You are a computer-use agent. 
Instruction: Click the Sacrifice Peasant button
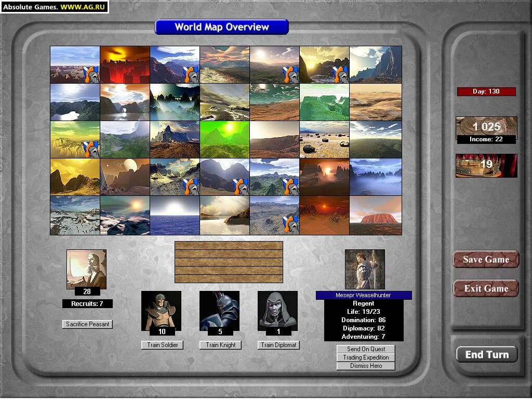click(87, 324)
